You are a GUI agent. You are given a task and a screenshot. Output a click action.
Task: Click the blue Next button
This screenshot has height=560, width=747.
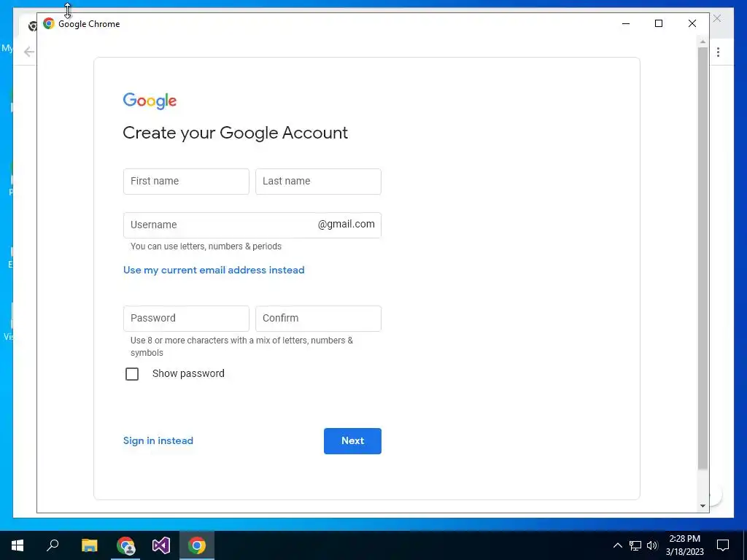[352, 441]
